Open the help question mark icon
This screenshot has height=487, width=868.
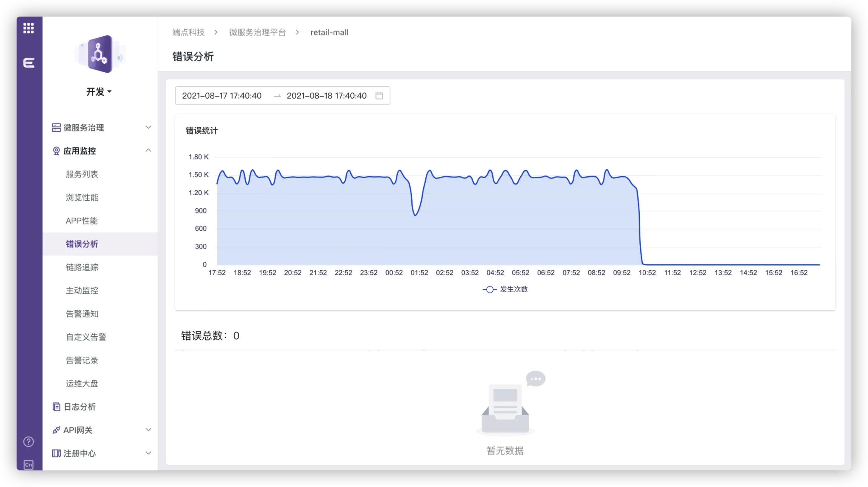pyautogui.click(x=29, y=441)
